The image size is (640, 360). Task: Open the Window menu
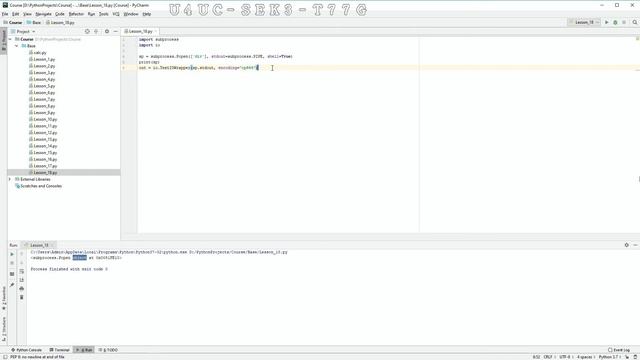coord(131,14)
